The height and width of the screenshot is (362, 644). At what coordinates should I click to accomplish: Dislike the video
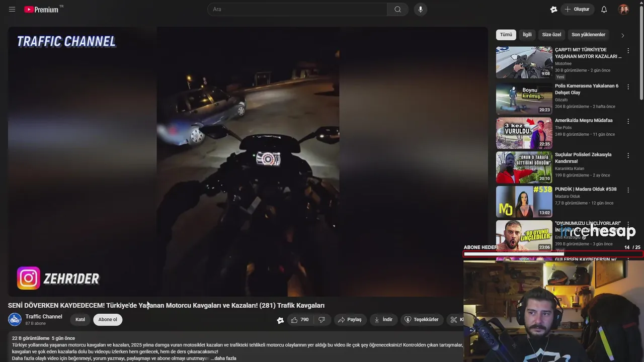(322, 320)
